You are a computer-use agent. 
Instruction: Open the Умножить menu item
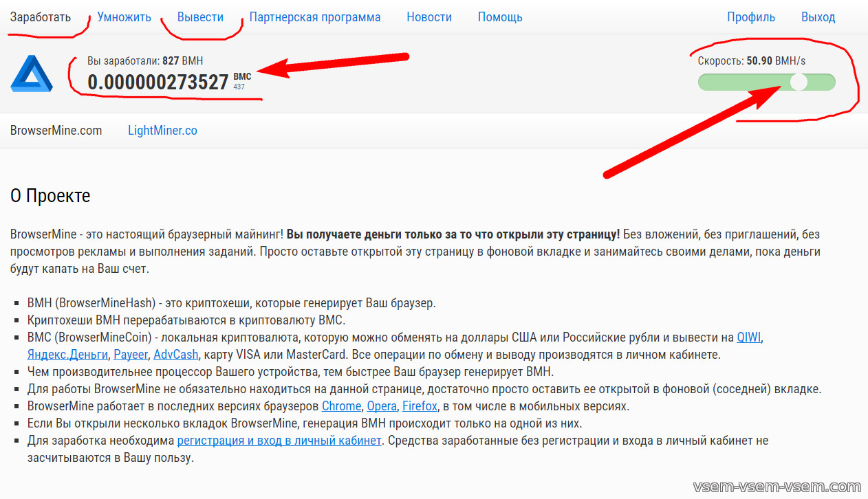click(124, 17)
